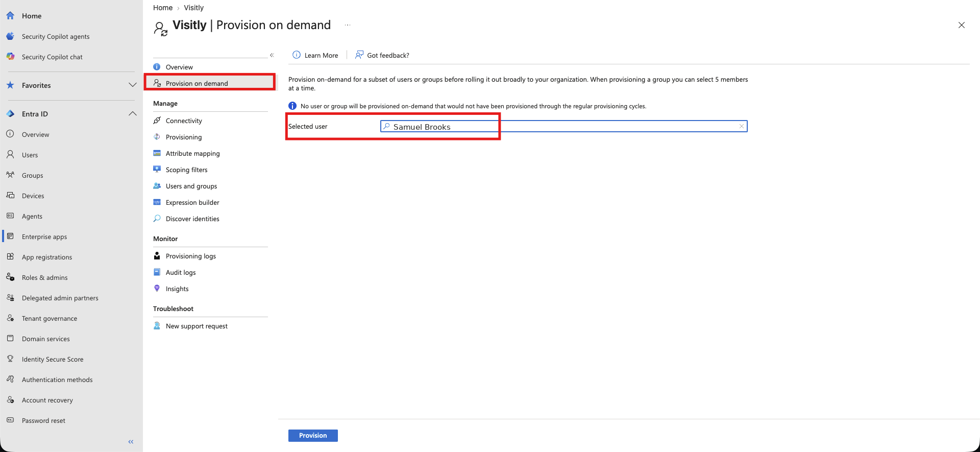Click the Expression builder icon
Image resolution: width=980 pixels, height=452 pixels.
(x=157, y=202)
